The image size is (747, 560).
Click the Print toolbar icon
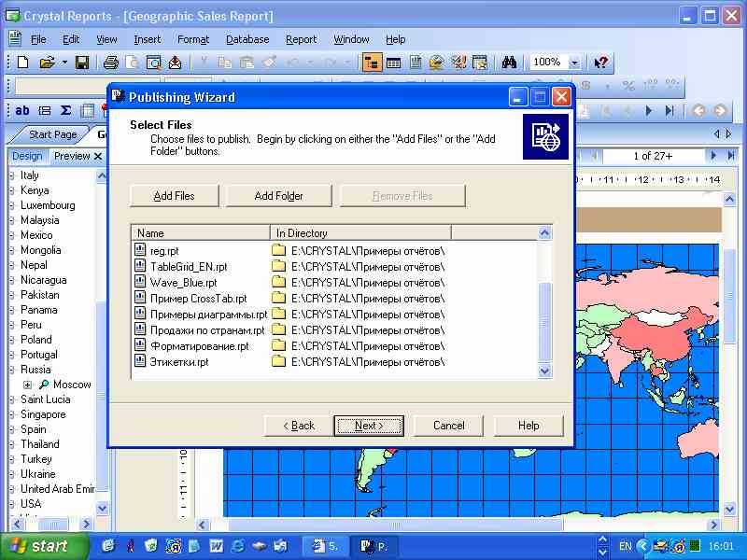pyautogui.click(x=110, y=63)
